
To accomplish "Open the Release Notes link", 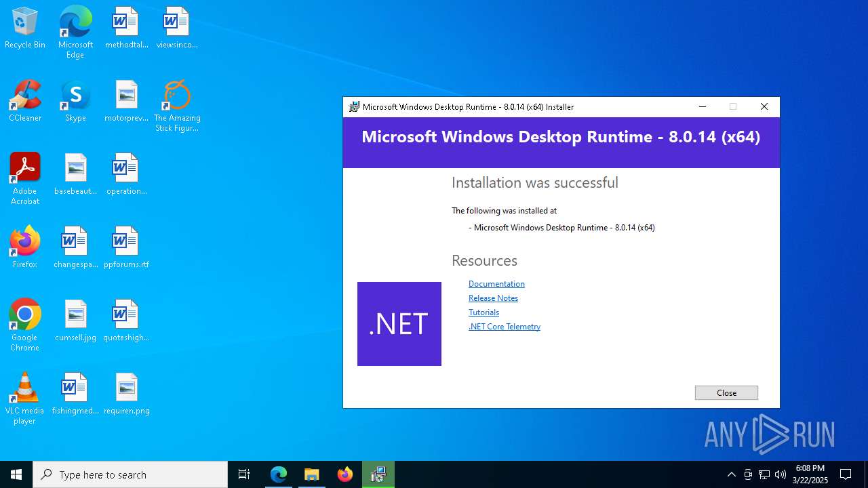I will click(493, 298).
